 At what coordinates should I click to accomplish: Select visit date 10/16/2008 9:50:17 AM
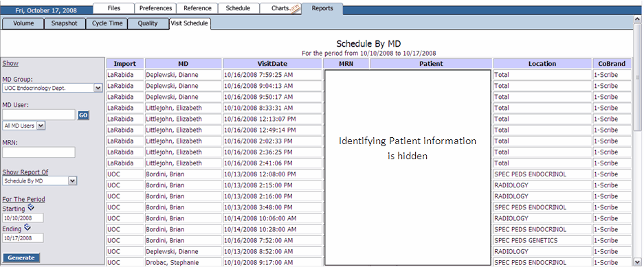click(x=272, y=97)
